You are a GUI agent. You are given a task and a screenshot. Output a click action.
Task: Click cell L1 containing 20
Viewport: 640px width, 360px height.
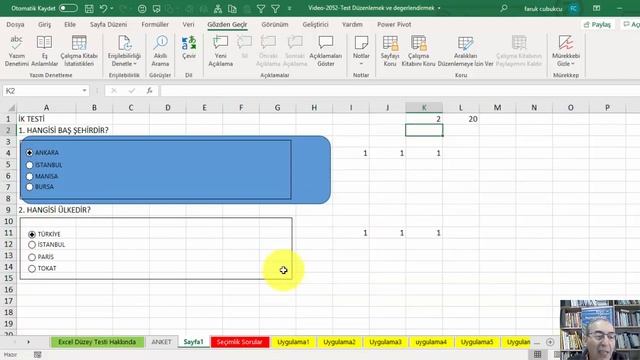click(x=461, y=119)
